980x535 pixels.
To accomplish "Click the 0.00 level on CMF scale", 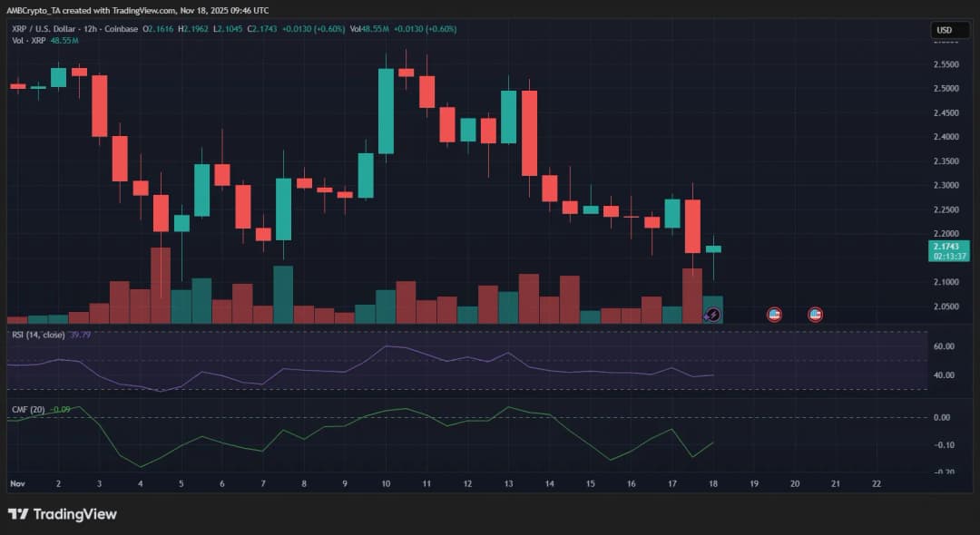I will (941, 417).
